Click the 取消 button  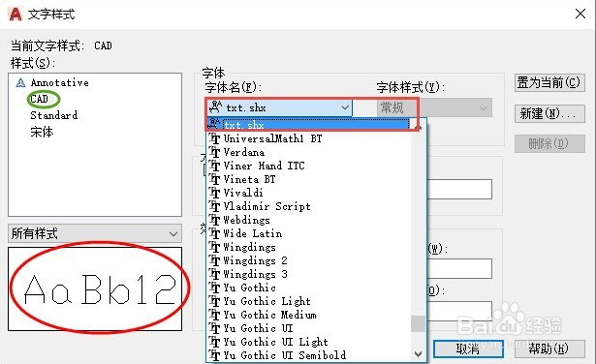(468, 349)
